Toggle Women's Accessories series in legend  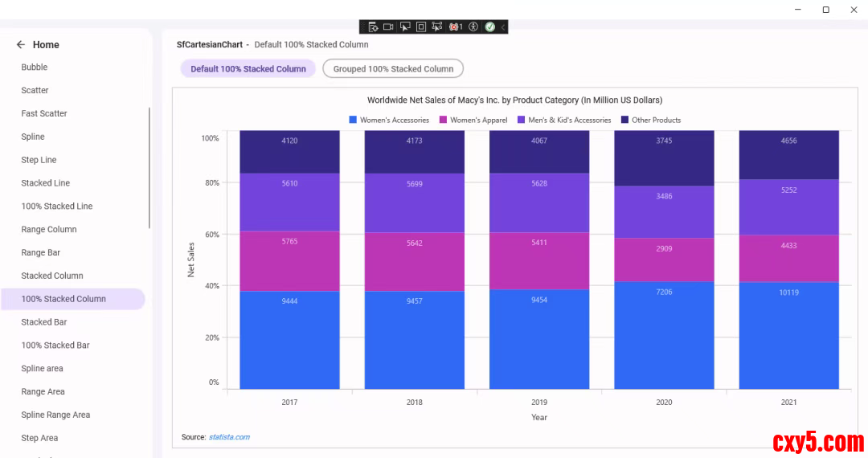click(389, 120)
